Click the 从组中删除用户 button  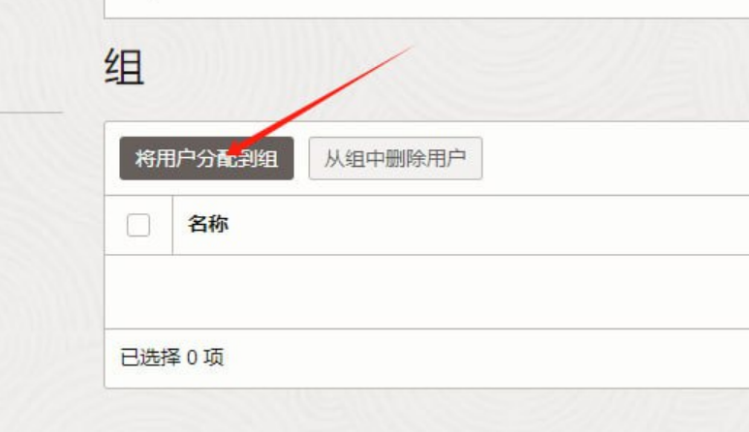[396, 158]
